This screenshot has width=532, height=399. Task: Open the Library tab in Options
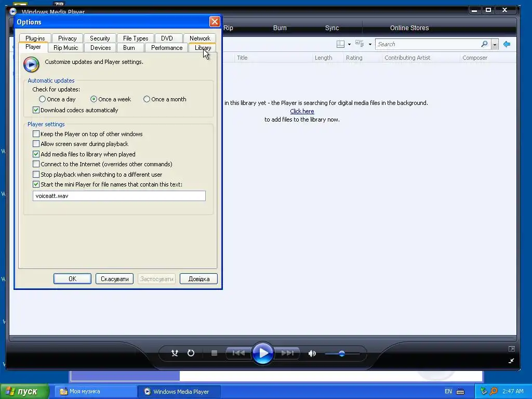pyautogui.click(x=203, y=48)
